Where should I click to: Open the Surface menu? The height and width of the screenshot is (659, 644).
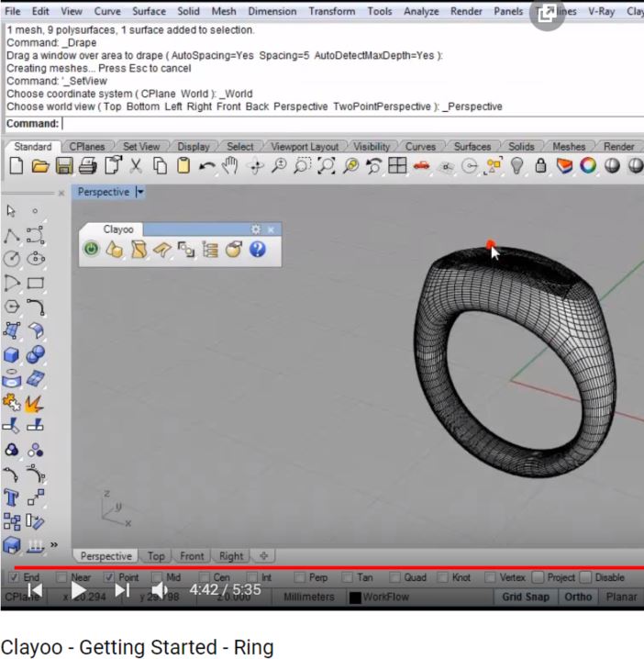(149, 11)
